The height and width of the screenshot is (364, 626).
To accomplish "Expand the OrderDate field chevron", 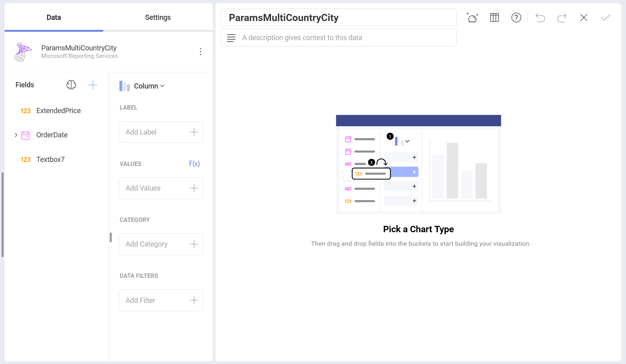I will pyautogui.click(x=16, y=135).
